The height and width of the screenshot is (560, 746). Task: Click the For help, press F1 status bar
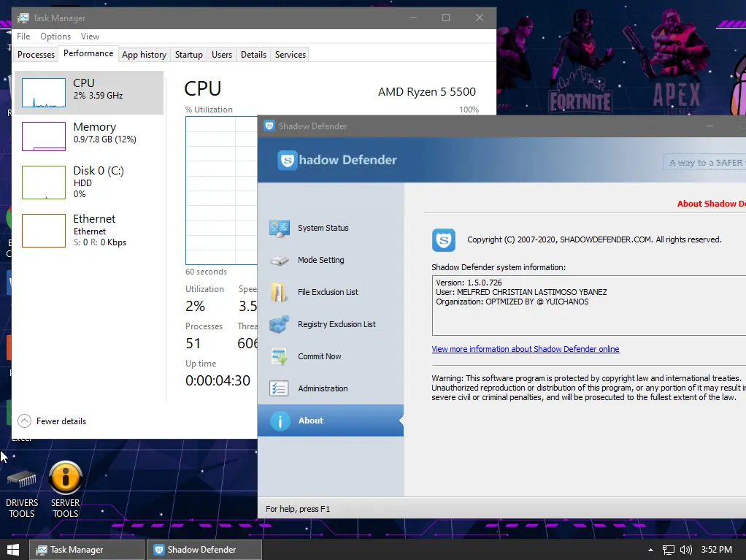tap(298, 509)
